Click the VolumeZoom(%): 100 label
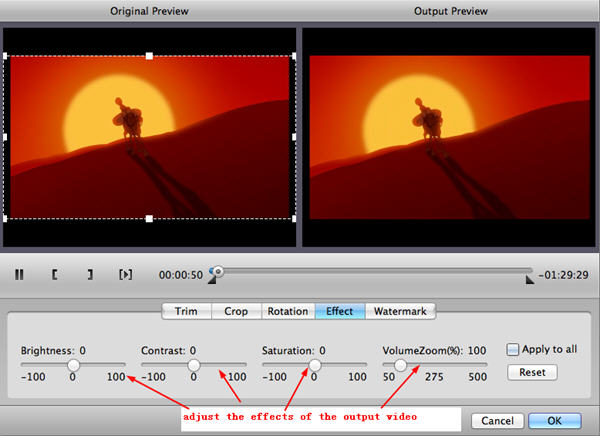 tap(434, 351)
